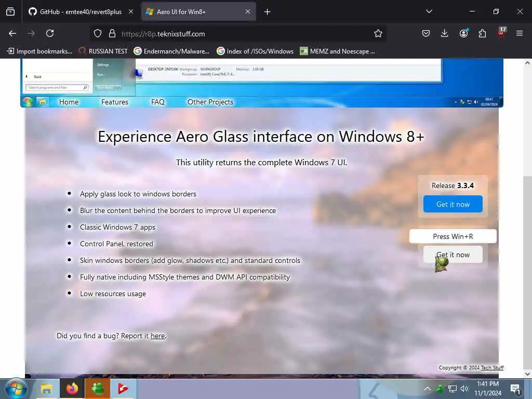Viewport: 532px width, 399px height.
Task: Open Index of /ISOs/Windows bookmark
Action: click(255, 51)
